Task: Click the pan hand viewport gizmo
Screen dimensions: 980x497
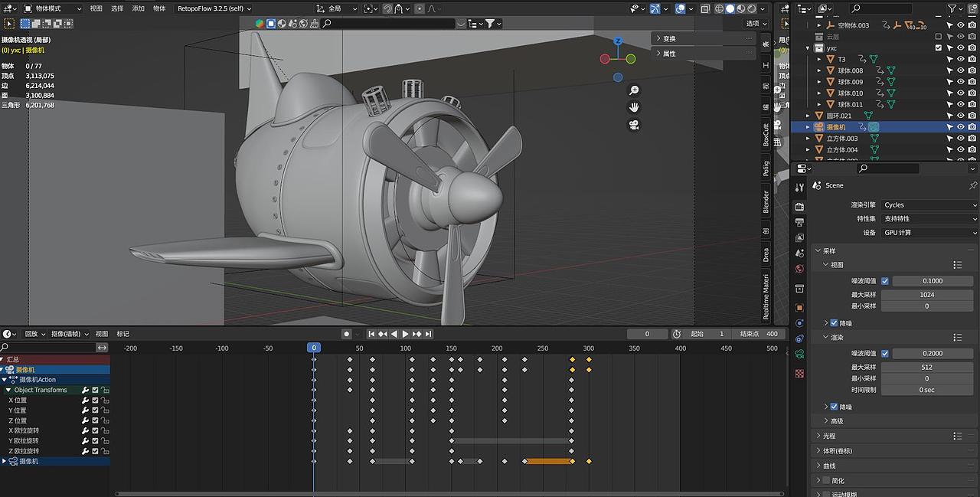Action: (634, 107)
